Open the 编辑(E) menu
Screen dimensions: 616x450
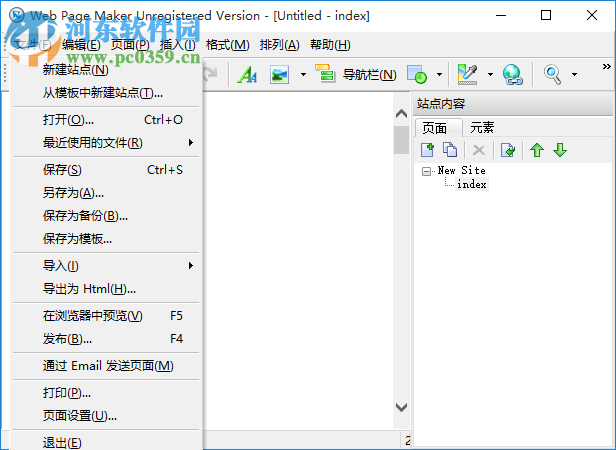[x=81, y=45]
